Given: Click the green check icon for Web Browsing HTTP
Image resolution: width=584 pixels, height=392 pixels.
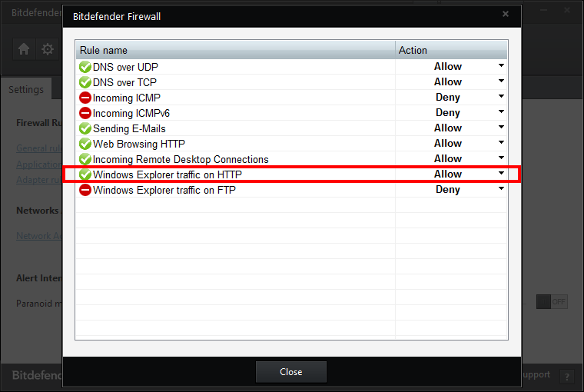Looking at the screenshot, I should [x=85, y=144].
